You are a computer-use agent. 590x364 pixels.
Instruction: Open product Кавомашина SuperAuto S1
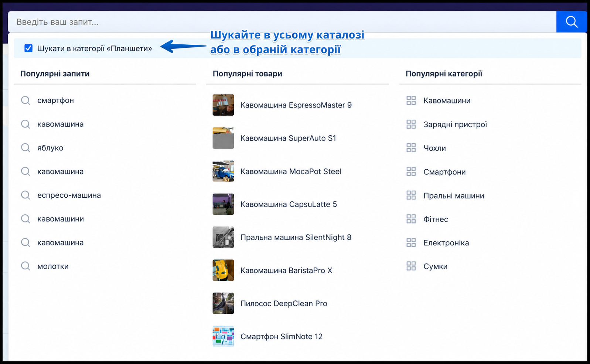288,138
